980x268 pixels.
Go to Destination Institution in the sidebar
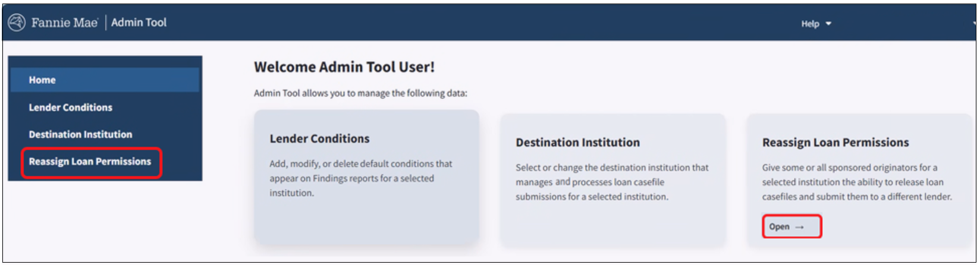click(80, 134)
